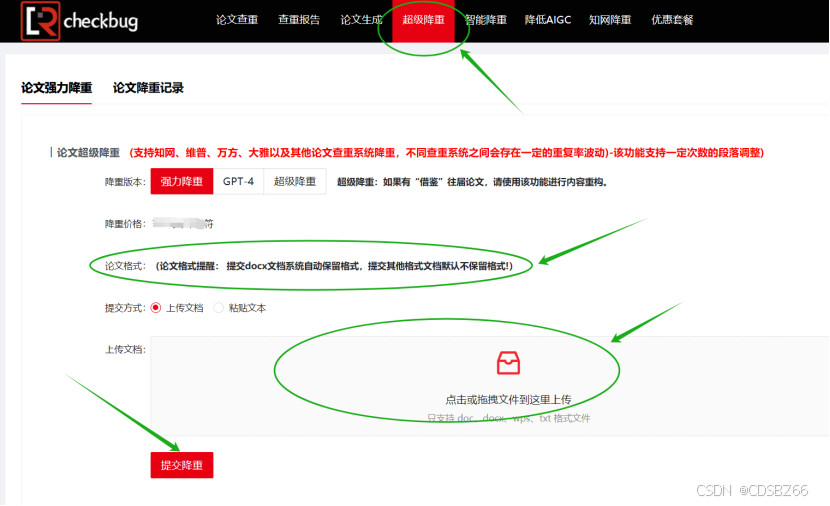
Task: Open the 查重报告 menu item
Action: click(x=299, y=20)
